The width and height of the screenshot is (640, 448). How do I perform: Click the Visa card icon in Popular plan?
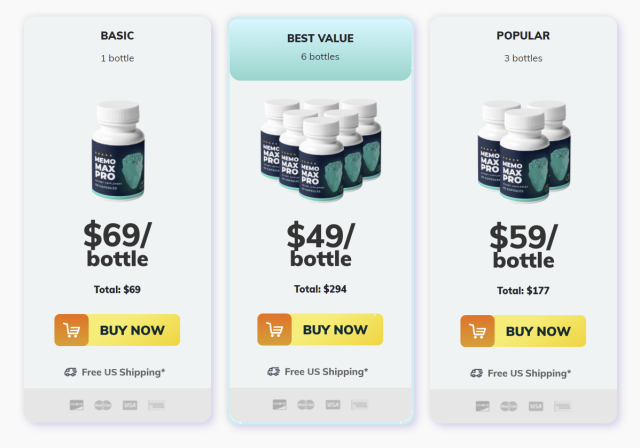[x=536, y=406]
